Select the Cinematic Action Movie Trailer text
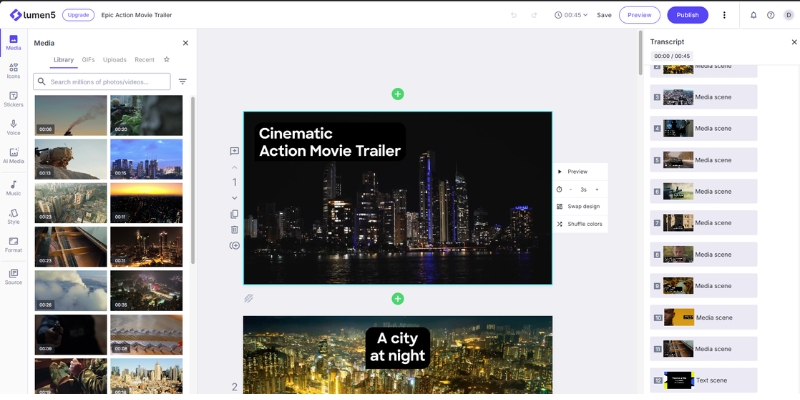The image size is (800, 400). point(330,142)
